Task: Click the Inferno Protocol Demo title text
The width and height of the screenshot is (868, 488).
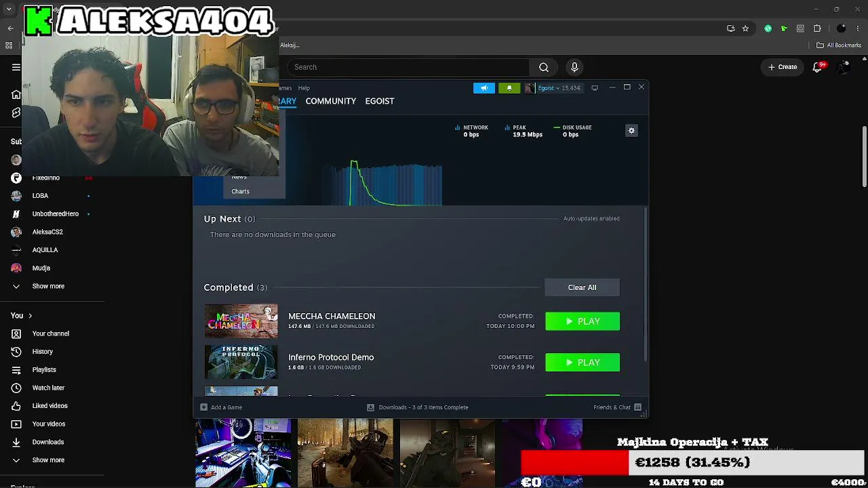Action: [x=331, y=357]
